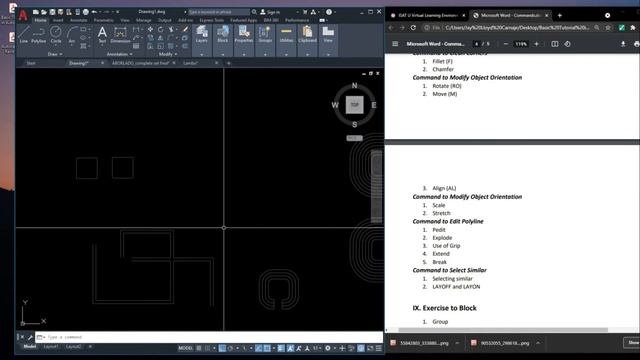Click Undo in Quick Access toolbar
This screenshot has width=640, height=360.
(94, 12)
